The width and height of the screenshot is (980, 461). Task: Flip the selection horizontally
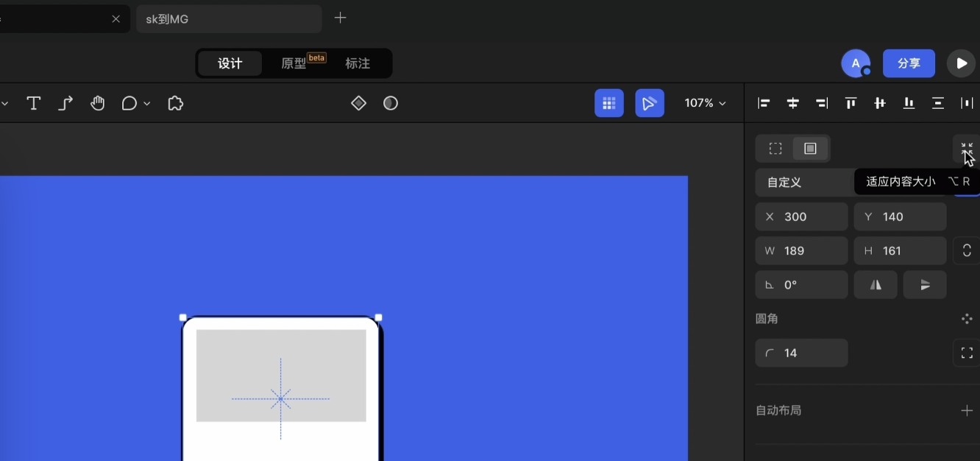pyautogui.click(x=876, y=285)
